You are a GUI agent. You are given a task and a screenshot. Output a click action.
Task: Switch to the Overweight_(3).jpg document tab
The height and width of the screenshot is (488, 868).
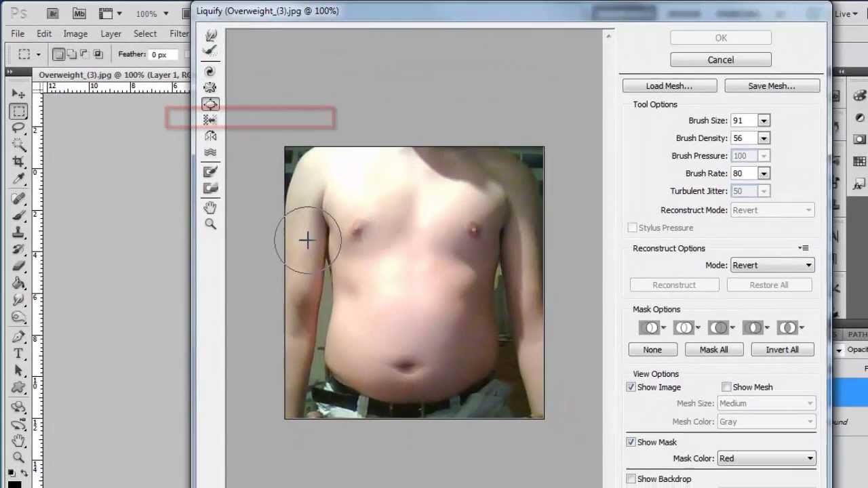pyautogui.click(x=114, y=75)
